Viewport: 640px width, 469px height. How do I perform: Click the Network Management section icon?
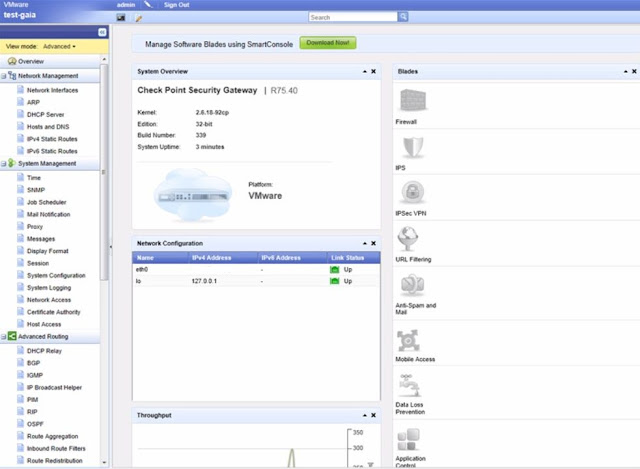pos(12,76)
